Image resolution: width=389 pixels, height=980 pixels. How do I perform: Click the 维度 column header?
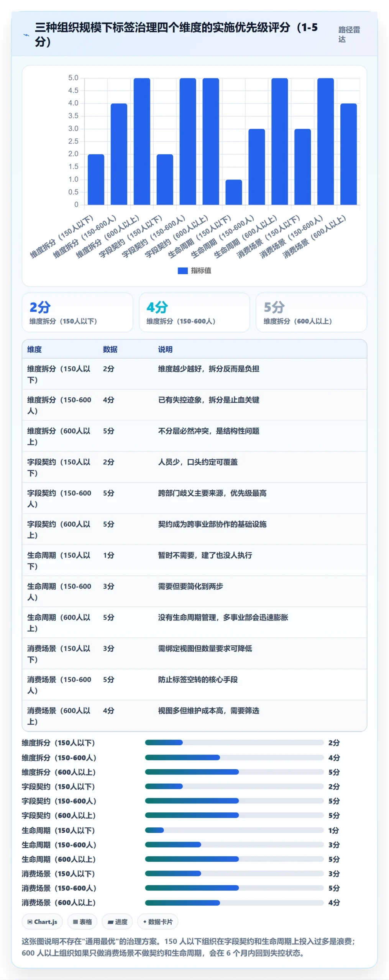tap(34, 349)
